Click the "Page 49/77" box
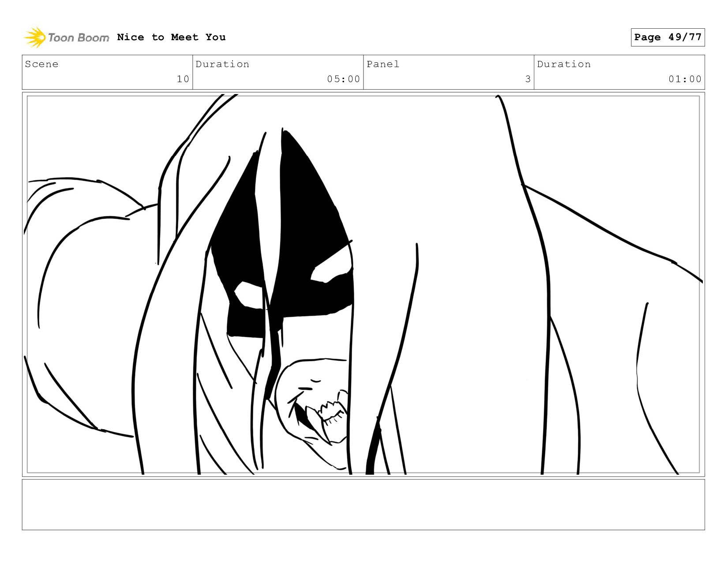Image resolution: width=728 pixels, height=563 pixels. tap(668, 37)
